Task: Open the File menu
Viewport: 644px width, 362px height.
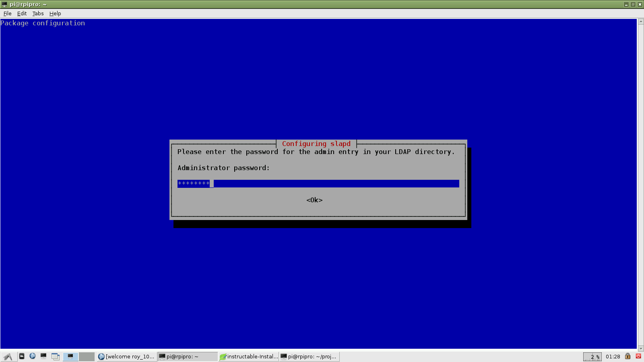Action: [x=7, y=13]
